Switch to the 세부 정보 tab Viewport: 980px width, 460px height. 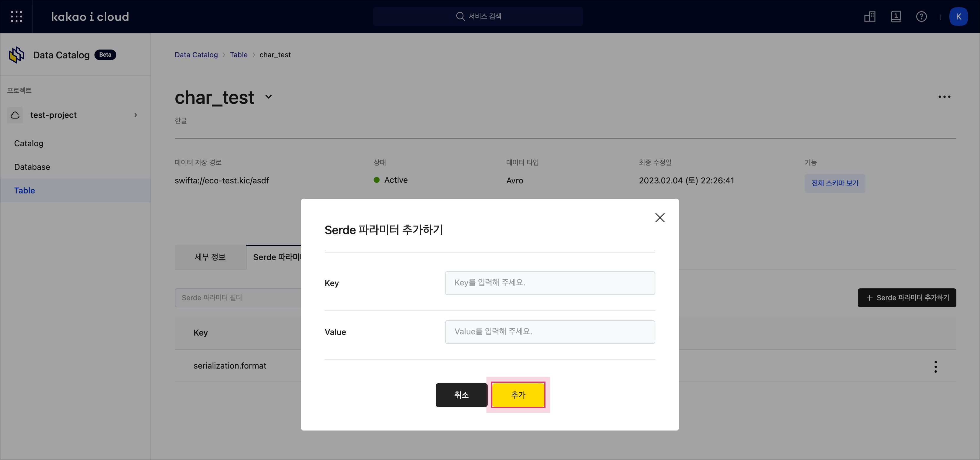point(210,257)
